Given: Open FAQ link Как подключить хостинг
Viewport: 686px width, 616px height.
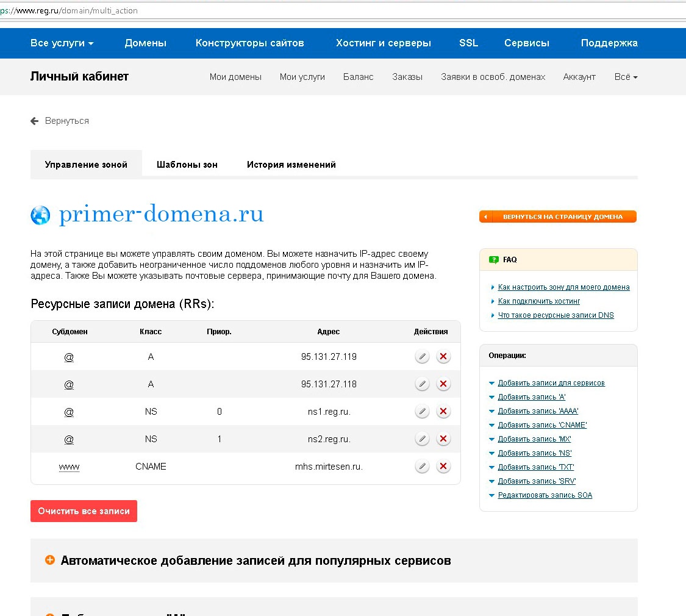Looking at the screenshot, I should pos(538,301).
